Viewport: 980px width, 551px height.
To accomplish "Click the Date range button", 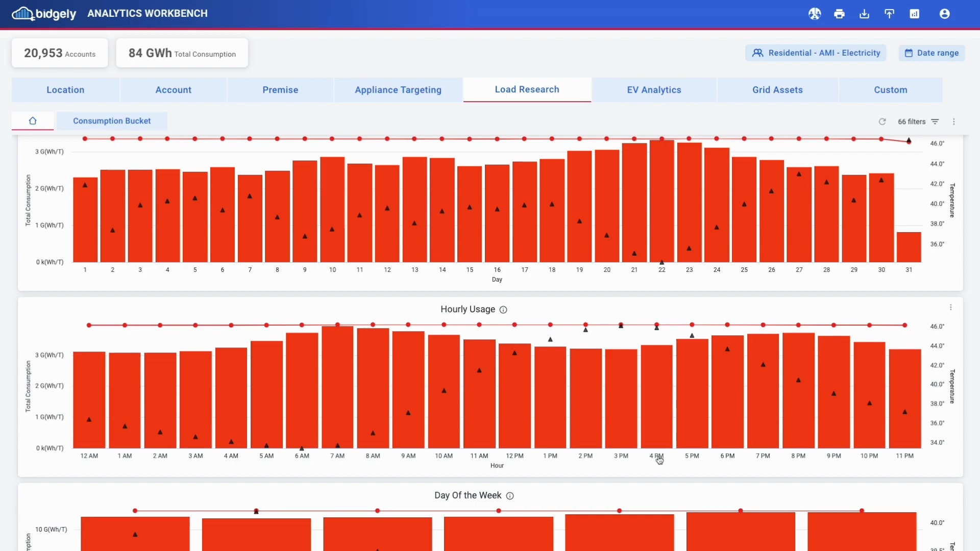I will pyautogui.click(x=932, y=53).
